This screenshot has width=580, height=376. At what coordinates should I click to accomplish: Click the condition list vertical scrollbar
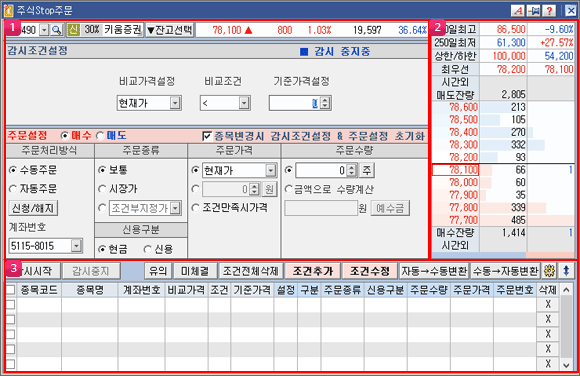(x=566, y=327)
